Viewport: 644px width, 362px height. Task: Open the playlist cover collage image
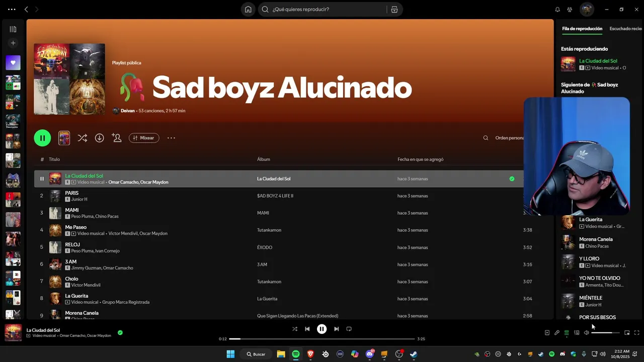pyautogui.click(x=69, y=79)
